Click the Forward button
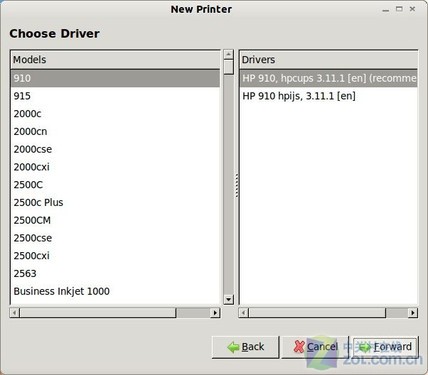The height and width of the screenshot is (375, 428). point(385,347)
